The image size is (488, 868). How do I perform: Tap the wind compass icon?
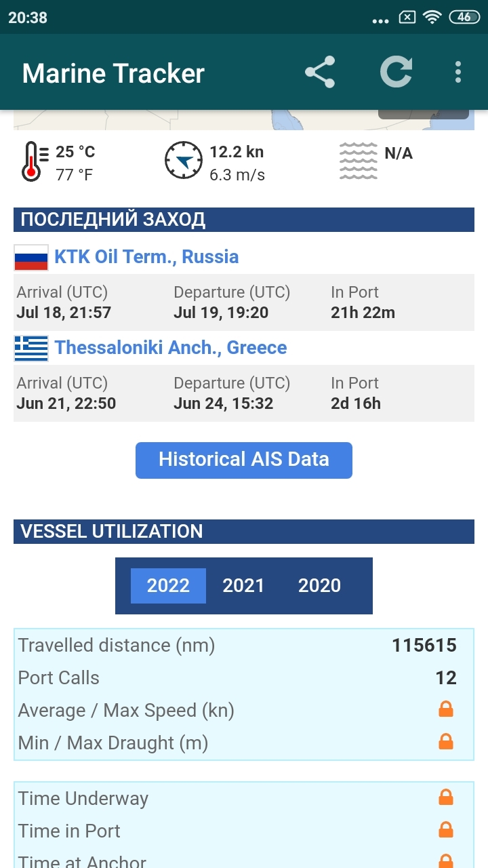point(184,161)
